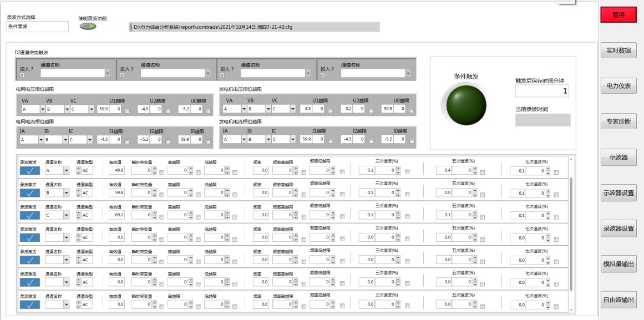Enable I2越限 checkbox in 发电机电流相位越限

(371, 141)
